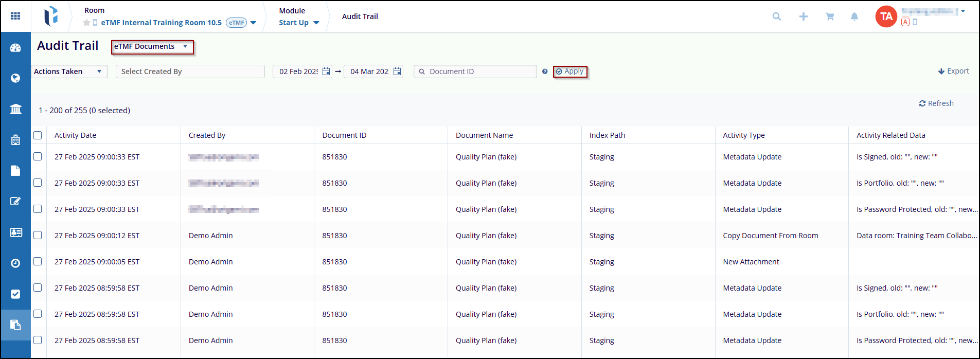Sort by the Activity Type column header
The height and width of the screenshot is (359, 980).
pyautogui.click(x=743, y=135)
